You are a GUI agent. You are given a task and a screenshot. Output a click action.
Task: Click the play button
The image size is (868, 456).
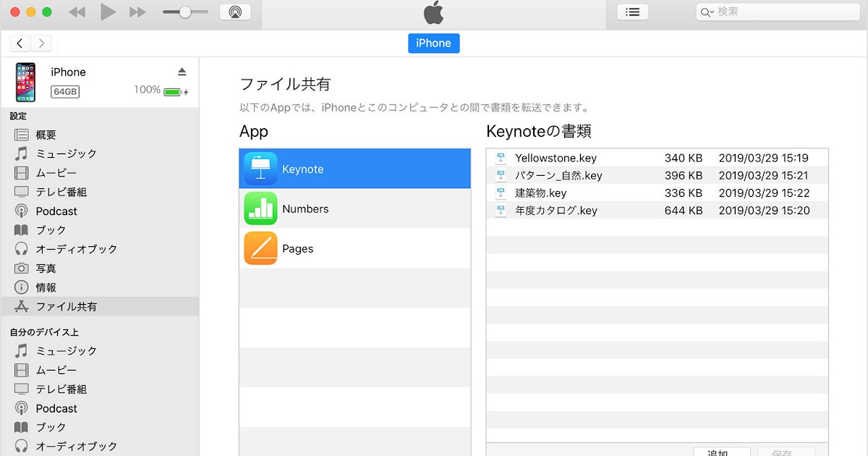pyautogui.click(x=108, y=12)
